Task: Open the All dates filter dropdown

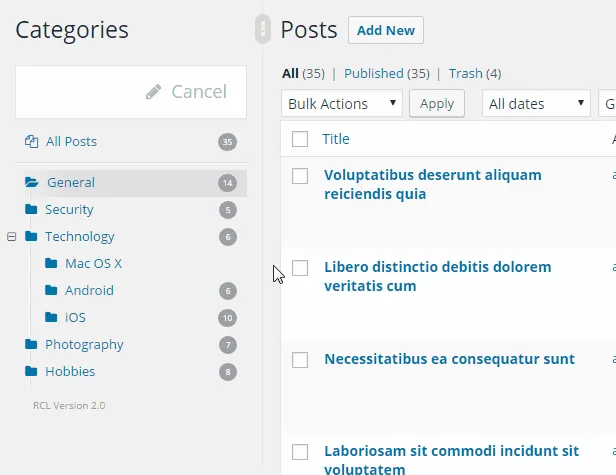Action: pyautogui.click(x=536, y=104)
